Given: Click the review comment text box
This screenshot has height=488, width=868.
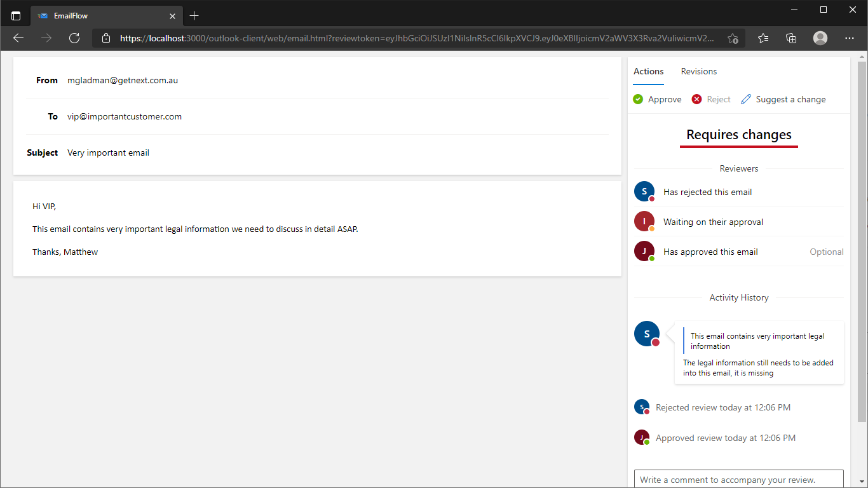Looking at the screenshot, I should click(x=738, y=479).
